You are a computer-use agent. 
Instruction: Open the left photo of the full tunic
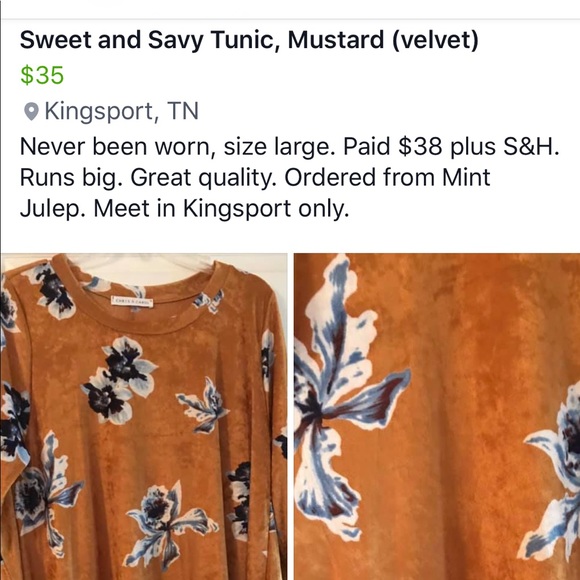(144, 417)
